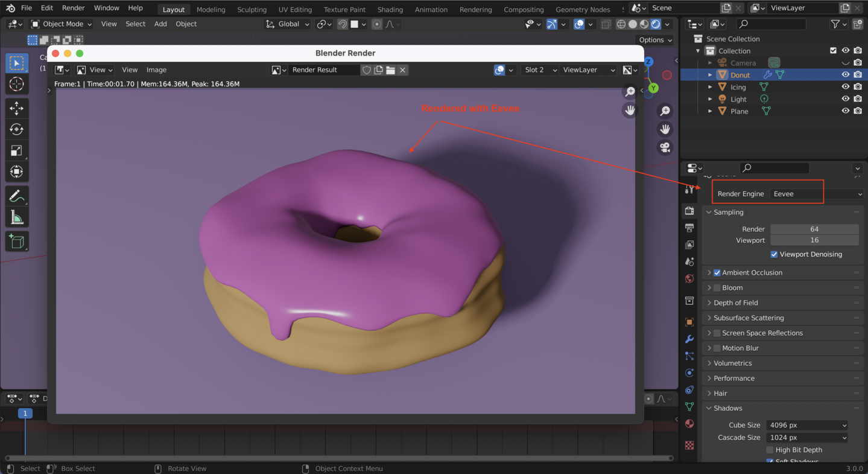The width and height of the screenshot is (868, 474).
Task: Activate the Rotate tool
Action: click(x=17, y=129)
